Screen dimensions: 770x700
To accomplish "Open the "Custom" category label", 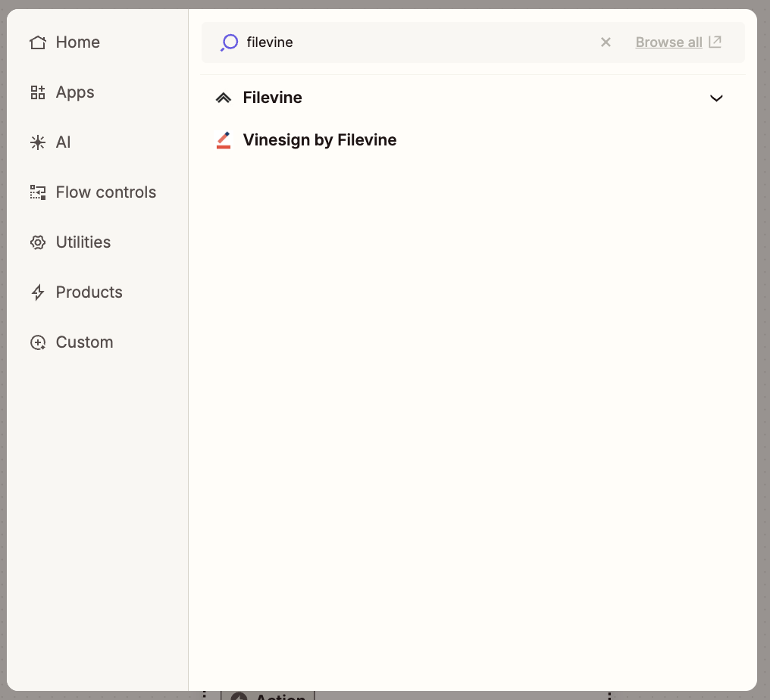I will 84,342.
